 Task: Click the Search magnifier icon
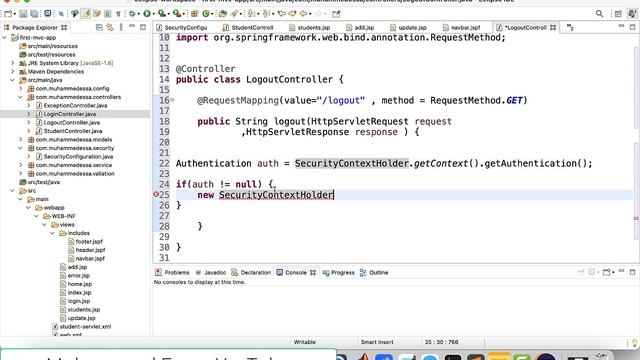(x=599, y=14)
